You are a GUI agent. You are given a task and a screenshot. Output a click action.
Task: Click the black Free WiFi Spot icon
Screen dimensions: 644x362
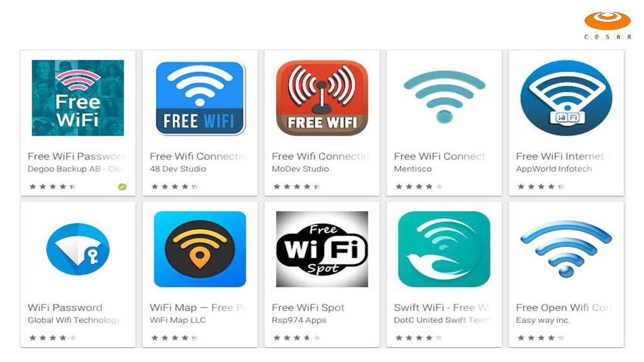pos(322,249)
